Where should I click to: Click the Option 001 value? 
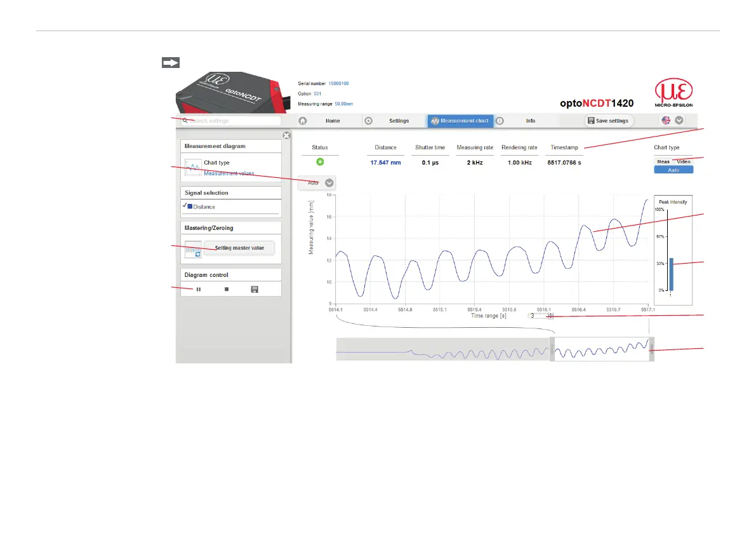pyautogui.click(x=317, y=93)
